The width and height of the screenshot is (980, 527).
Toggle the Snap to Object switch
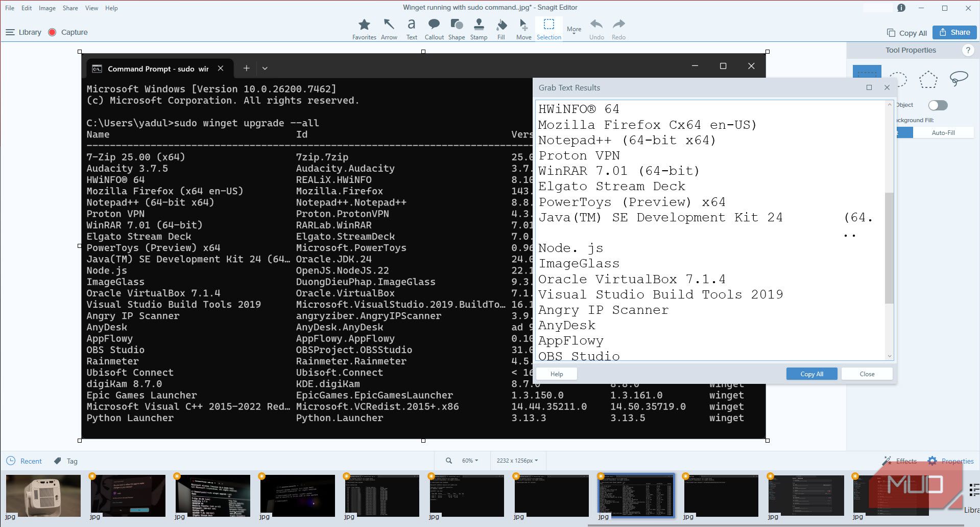click(x=938, y=105)
